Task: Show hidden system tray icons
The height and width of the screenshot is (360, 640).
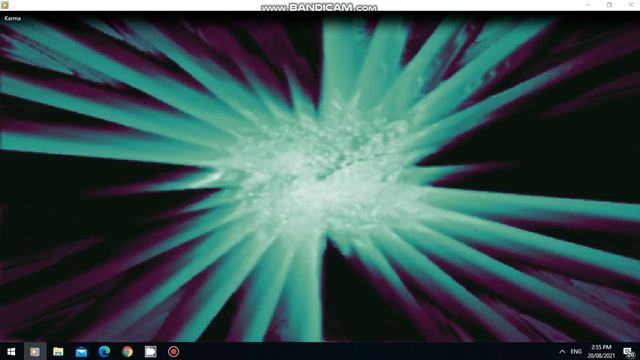Action: click(x=562, y=351)
